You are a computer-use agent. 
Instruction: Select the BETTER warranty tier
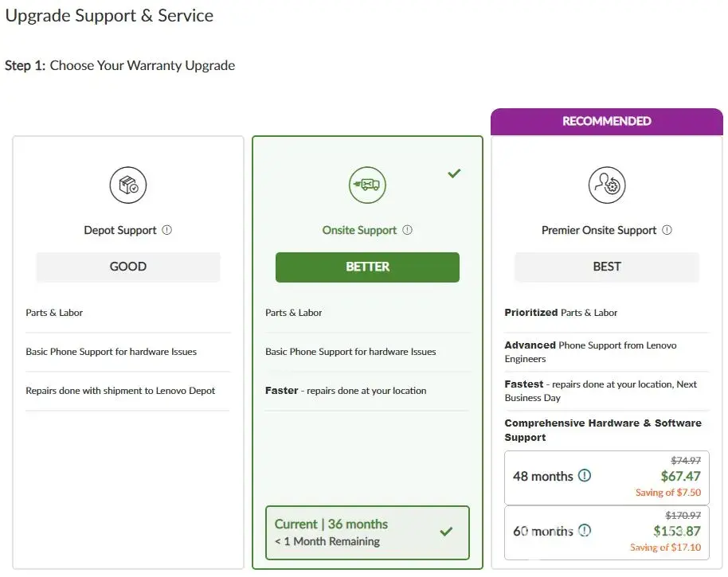click(367, 267)
